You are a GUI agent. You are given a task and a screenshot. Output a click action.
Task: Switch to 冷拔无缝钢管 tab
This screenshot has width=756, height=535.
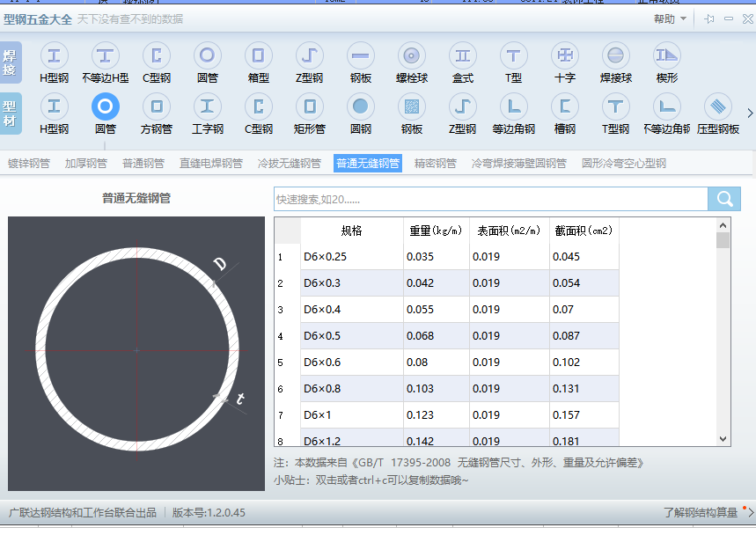(290, 164)
